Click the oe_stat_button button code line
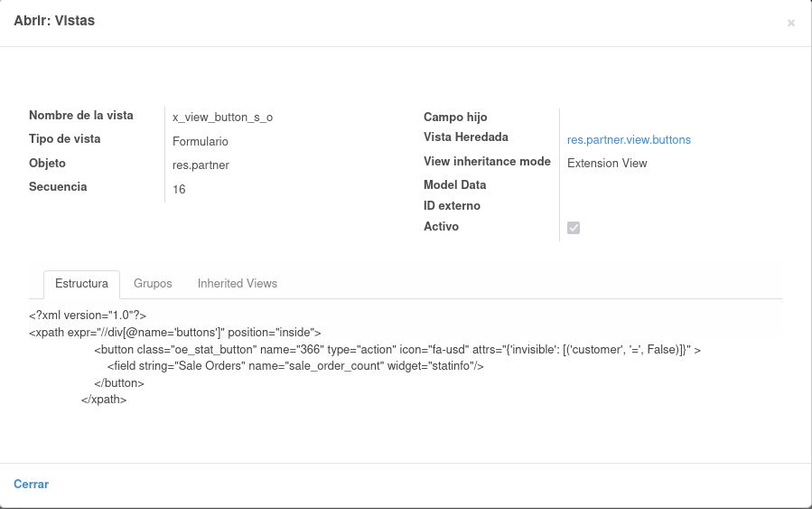Screen dimensions: 812x509 [x=397, y=349]
